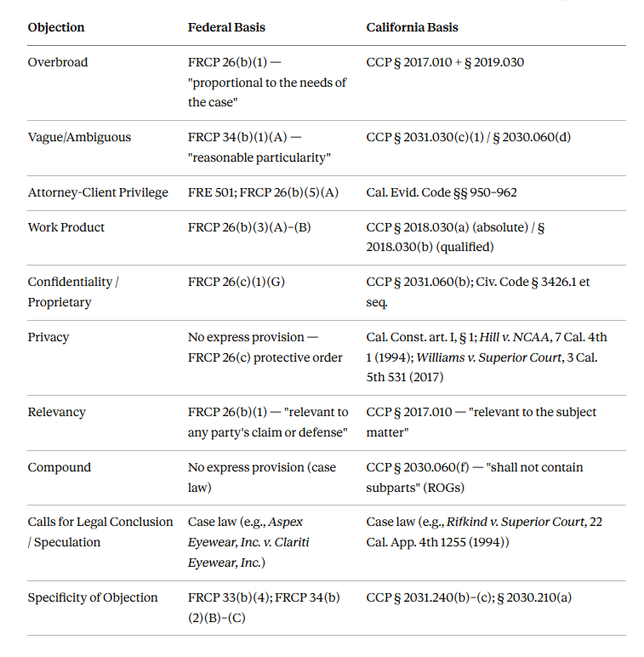
Task: Click the CCP § 2017.010 + § 2019.030 cell
Action: tap(445, 62)
